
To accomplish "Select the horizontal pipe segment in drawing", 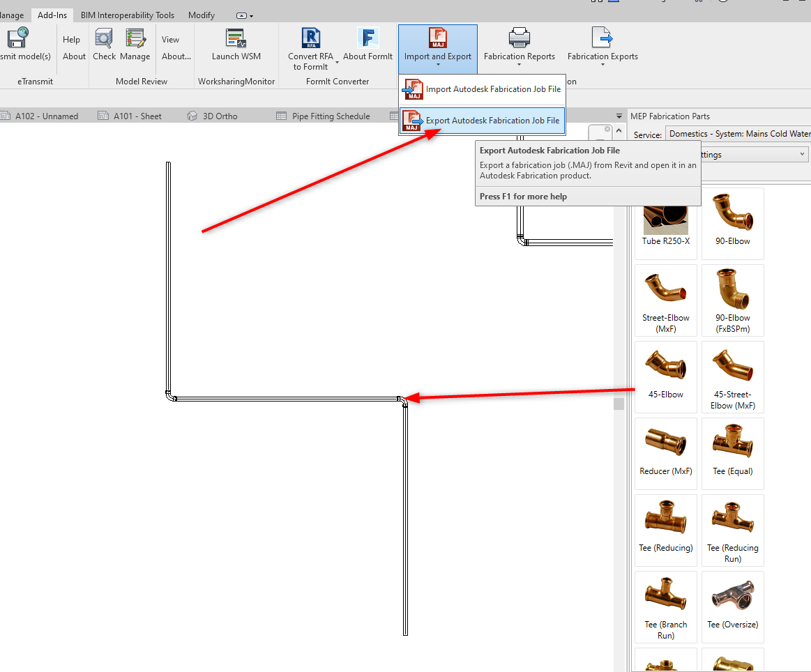I will (x=287, y=399).
